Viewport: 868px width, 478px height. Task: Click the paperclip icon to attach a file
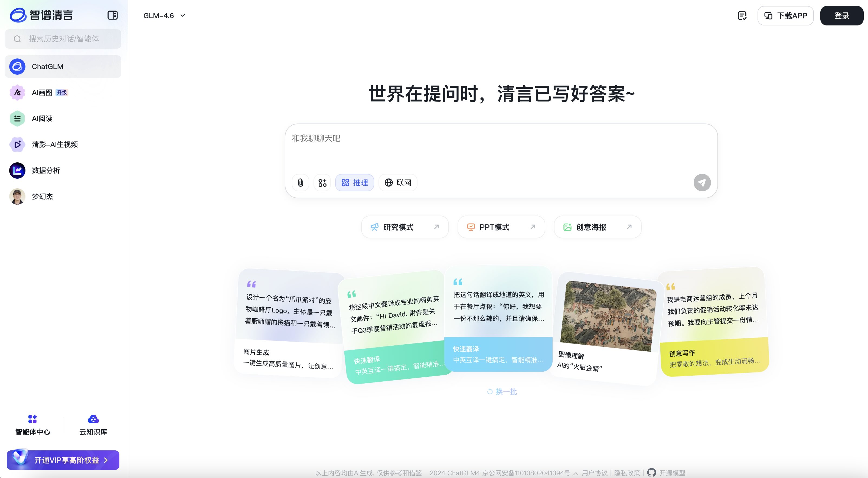coord(300,182)
